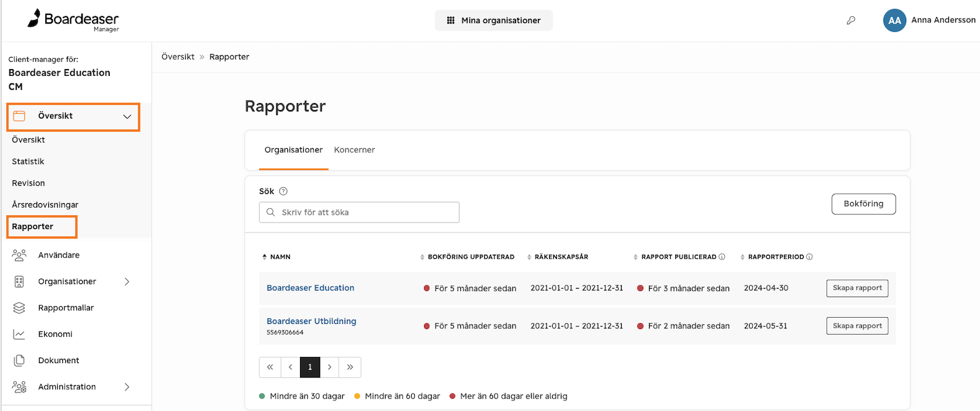The image size is (980, 411).
Task: Click the Dokument files icon
Action: click(x=19, y=361)
